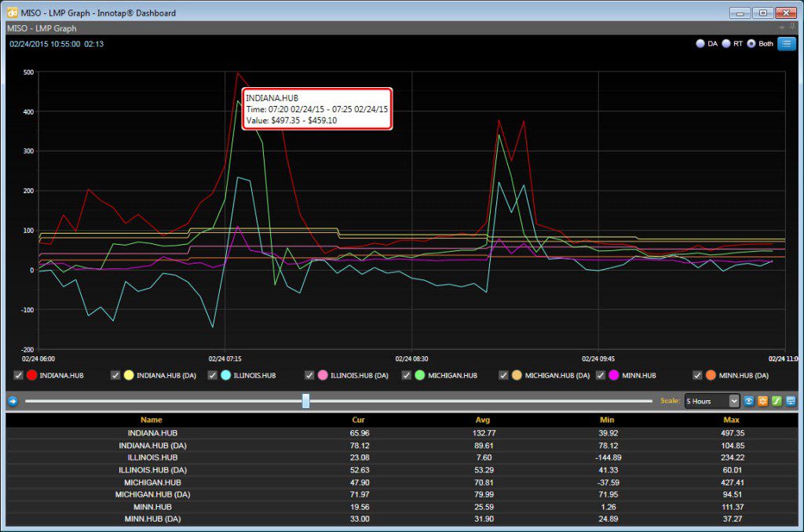Click the Avg value 132.77
The height and width of the screenshot is (532, 804).
[484, 433]
